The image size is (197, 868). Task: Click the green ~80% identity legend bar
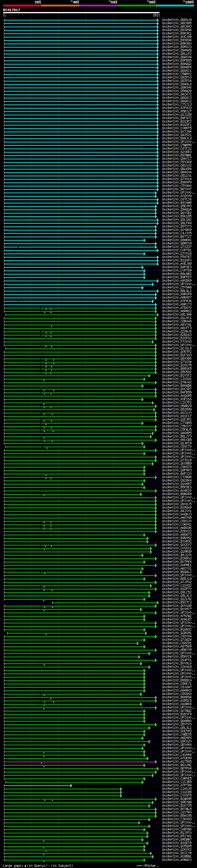pyautogui.click(x=137, y=6)
